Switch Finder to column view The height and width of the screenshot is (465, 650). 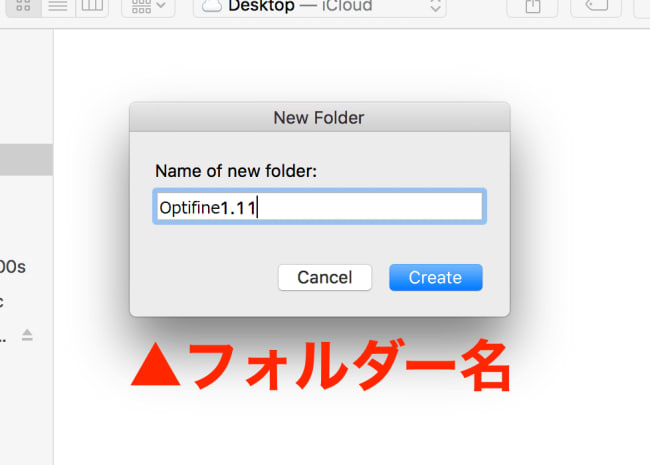pyautogui.click(x=92, y=7)
